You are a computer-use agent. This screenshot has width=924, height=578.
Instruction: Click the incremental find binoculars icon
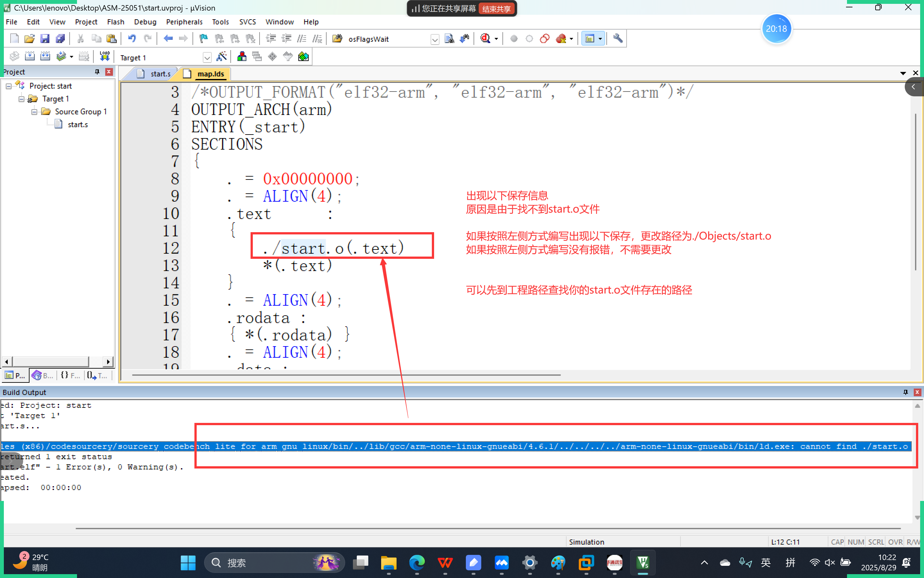tap(465, 39)
